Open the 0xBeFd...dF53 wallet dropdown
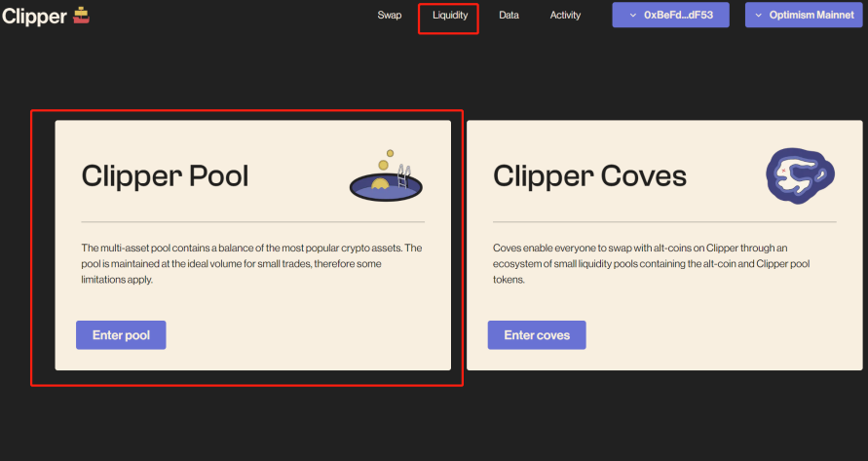The image size is (868, 461). coord(670,16)
